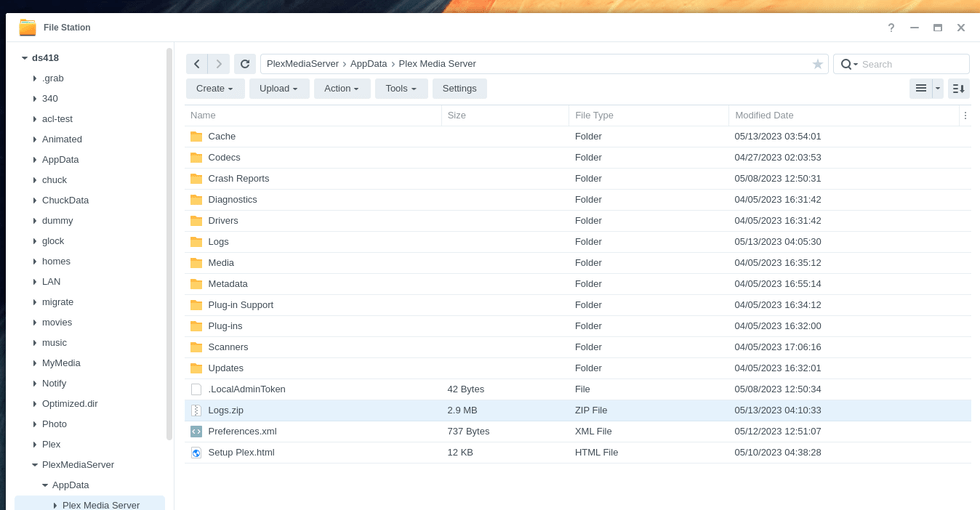Select the Setup Plex.html file name

click(241, 452)
